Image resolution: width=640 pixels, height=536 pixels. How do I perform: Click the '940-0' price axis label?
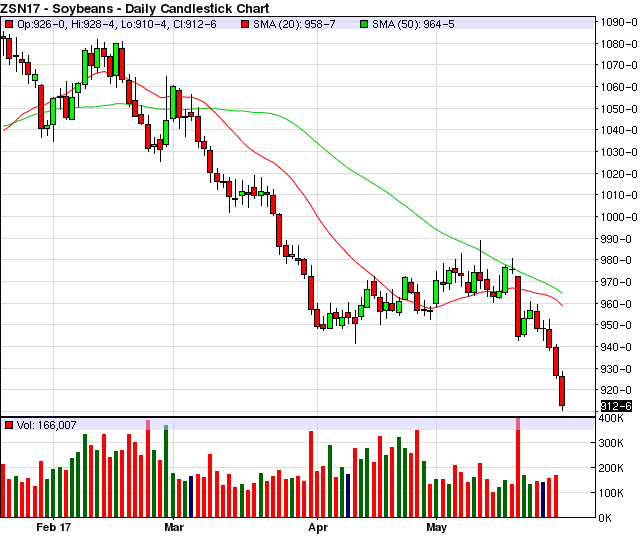click(x=616, y=347)
